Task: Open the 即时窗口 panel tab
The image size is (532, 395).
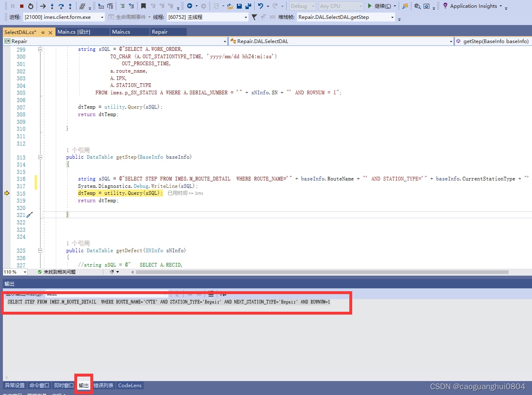Action: click(x=64, y=386)
